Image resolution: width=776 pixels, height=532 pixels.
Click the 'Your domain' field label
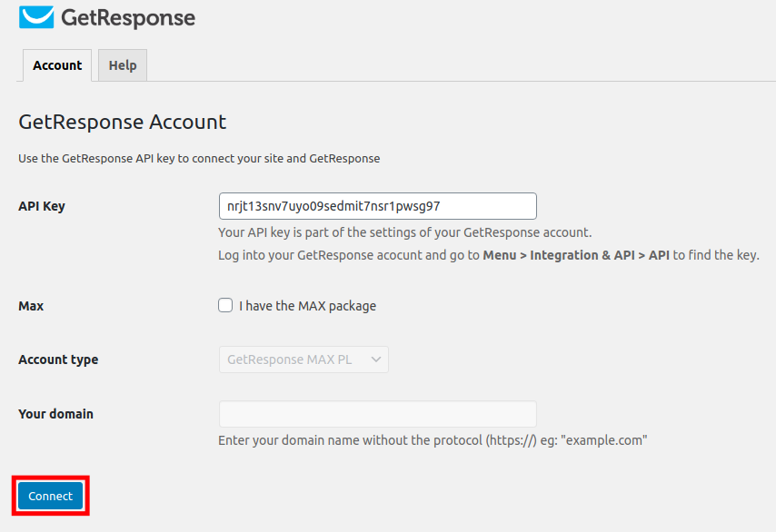(x=55, y=414)
